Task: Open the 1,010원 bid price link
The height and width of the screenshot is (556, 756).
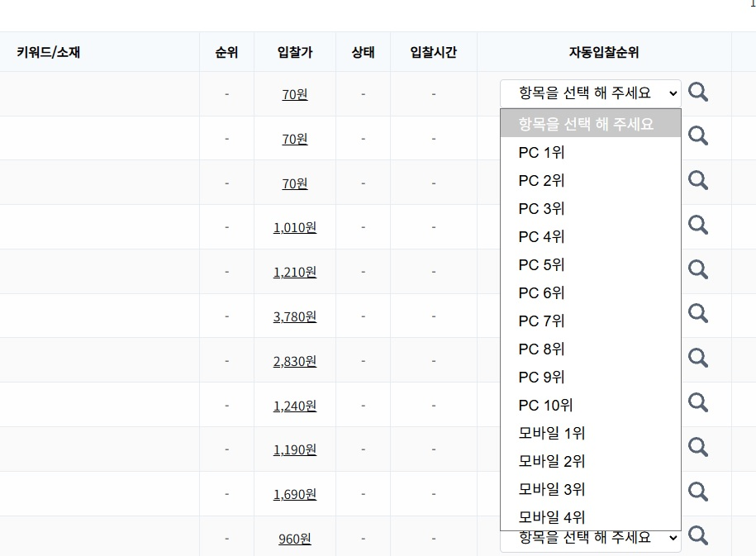Action: click(x=294, y=227)
